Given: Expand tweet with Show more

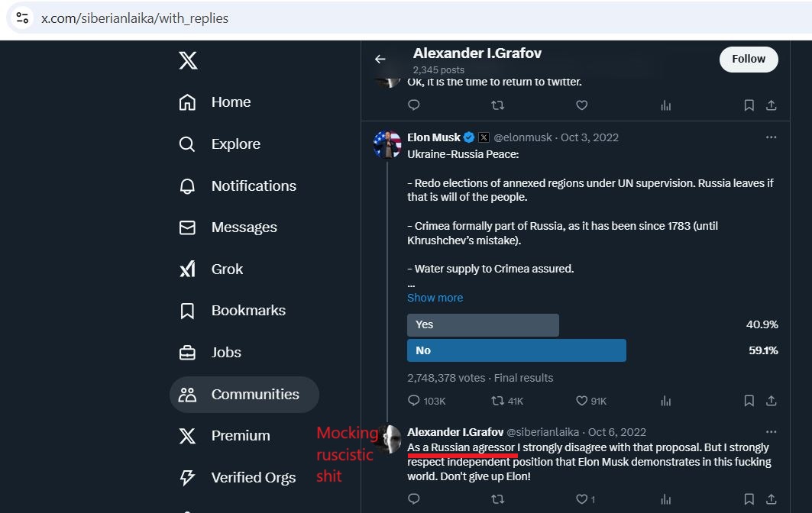Looking at the screenshot, I should coord(435,298).
